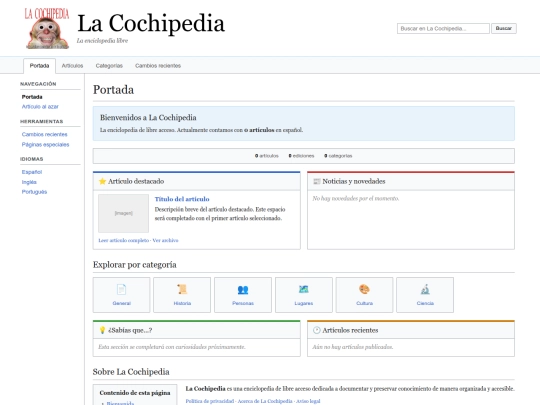Image resolution: width=540 pixels, height=405 pixels.
Task: Open the Categorías tab
Action: [x=109, y=66]
